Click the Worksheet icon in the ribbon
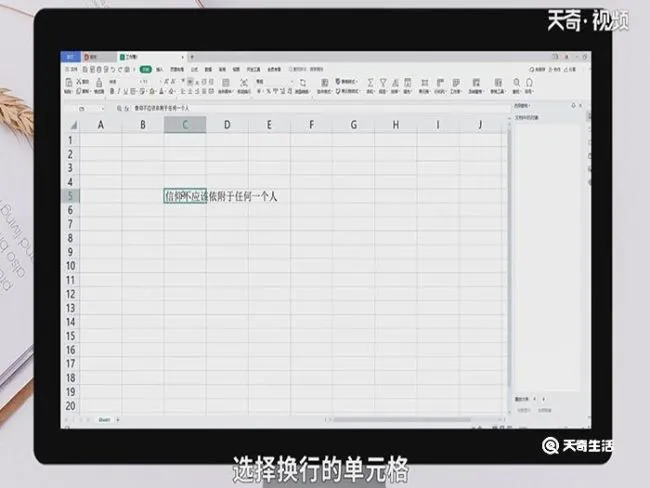This screenshot has height=488, width=650. 456,83
